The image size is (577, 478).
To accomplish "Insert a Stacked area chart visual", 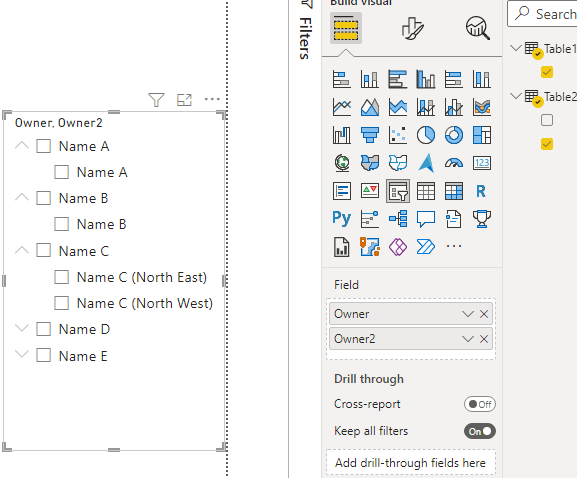I will tap(398, 107).
